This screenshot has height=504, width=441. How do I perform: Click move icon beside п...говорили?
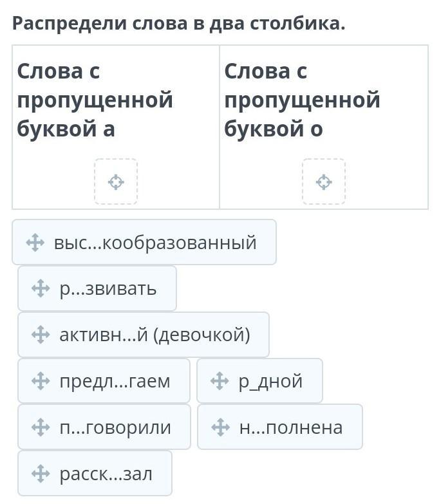[x=41, y=427]
